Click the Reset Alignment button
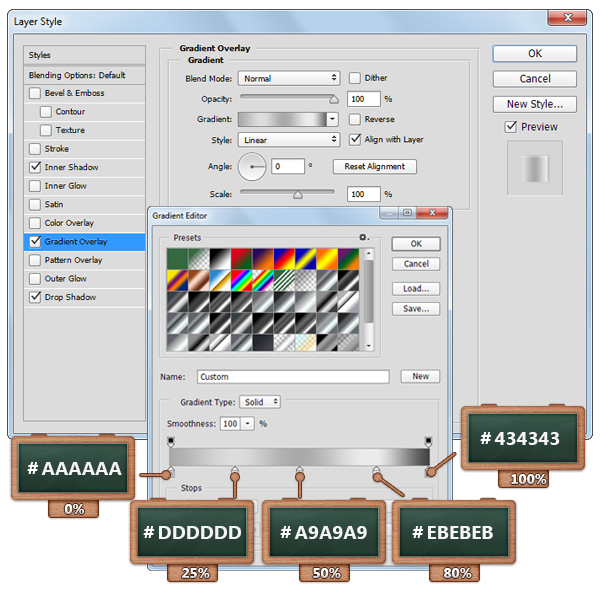The width and height of the screenshot is (600, 600). pos(375,167)
